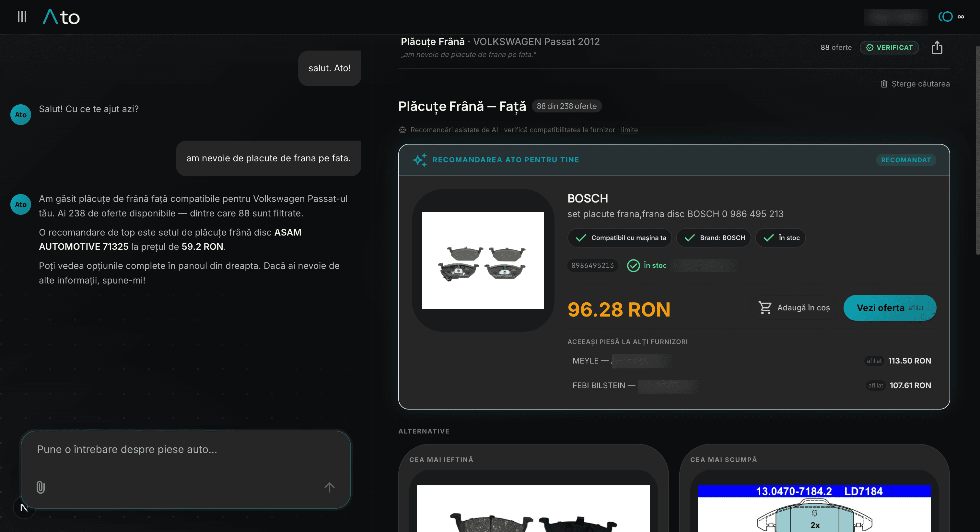980x532 pixels.
Task: Open the FEBI BILSTEIN supplier offer
Action: coord(751,386)
